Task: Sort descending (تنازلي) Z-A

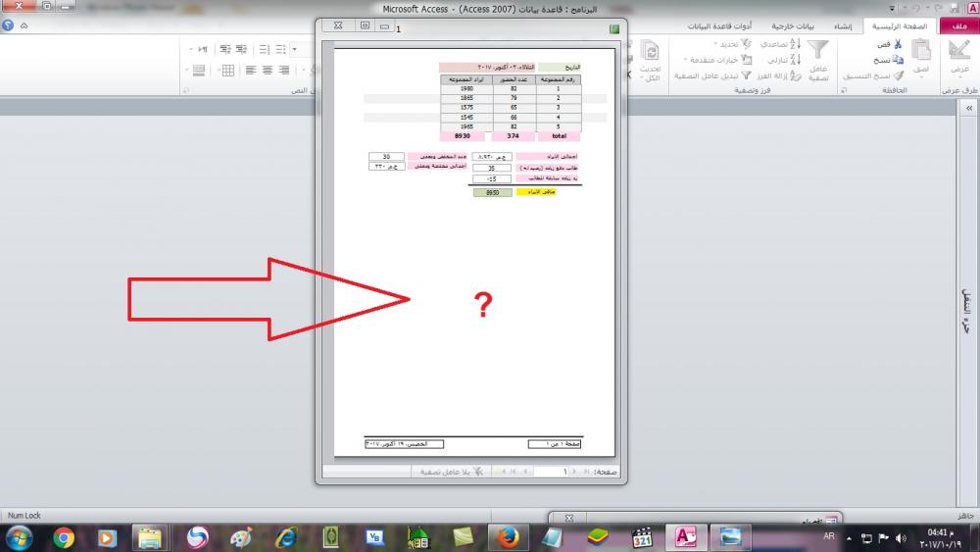Action: pyautogui.click(x=784, y=60)
